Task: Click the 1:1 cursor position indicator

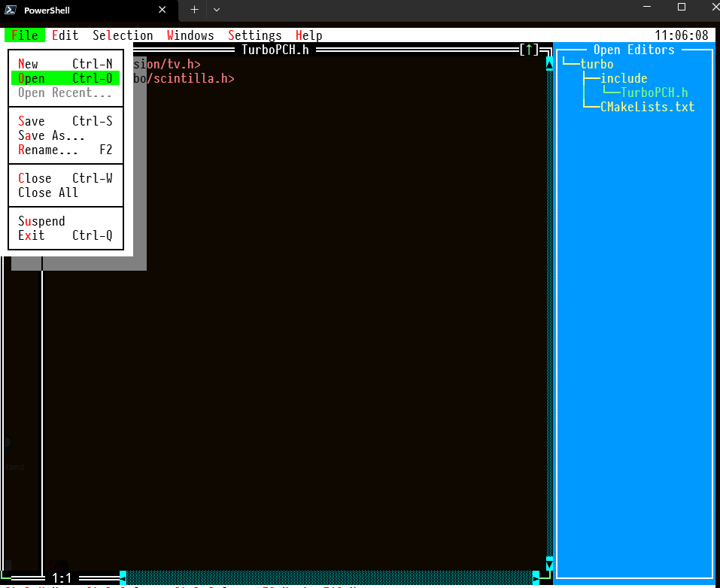Action: point(62,577)
